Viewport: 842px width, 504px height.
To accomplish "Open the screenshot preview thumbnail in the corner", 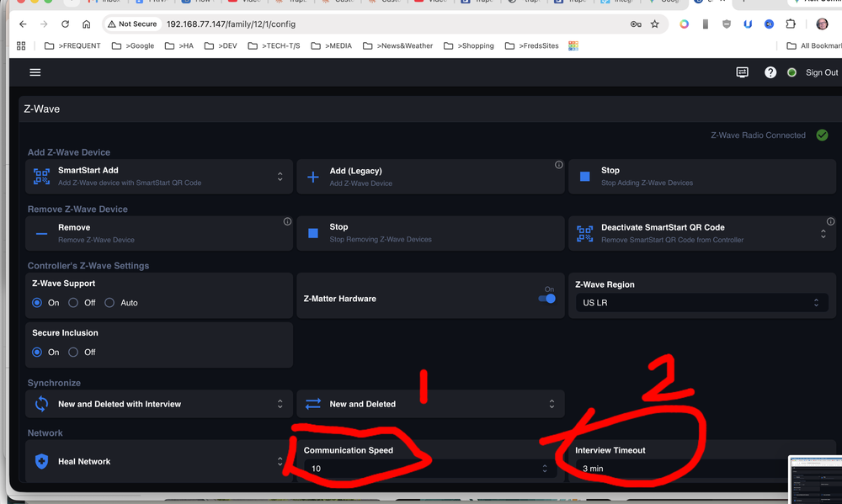I will click(815, 480).
